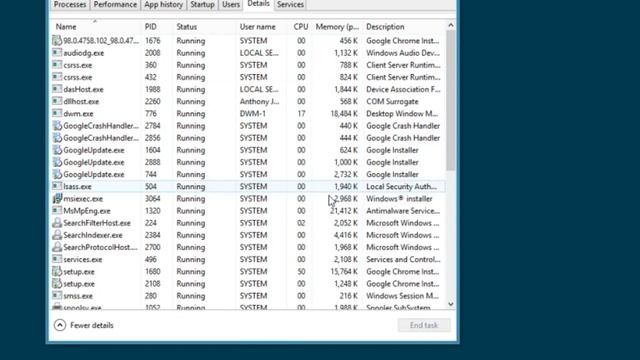Click the vertical scrollbar thumb

click(451, 100)
